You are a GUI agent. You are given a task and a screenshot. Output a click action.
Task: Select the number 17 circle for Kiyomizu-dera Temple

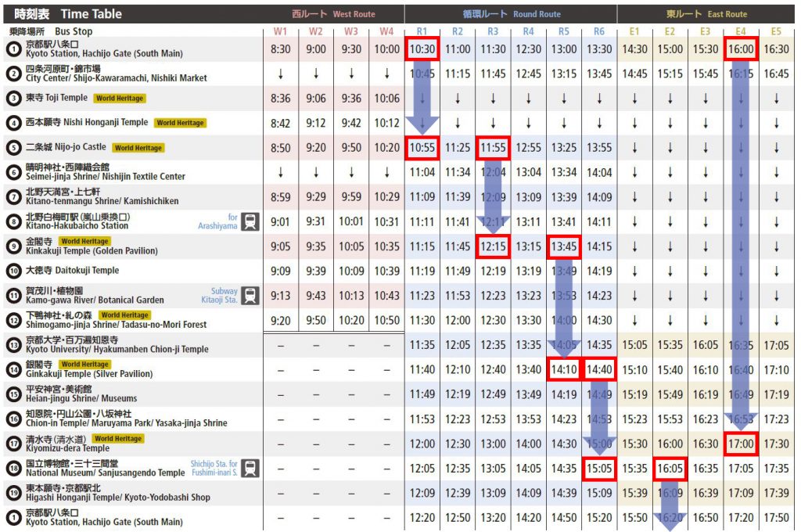13,444
